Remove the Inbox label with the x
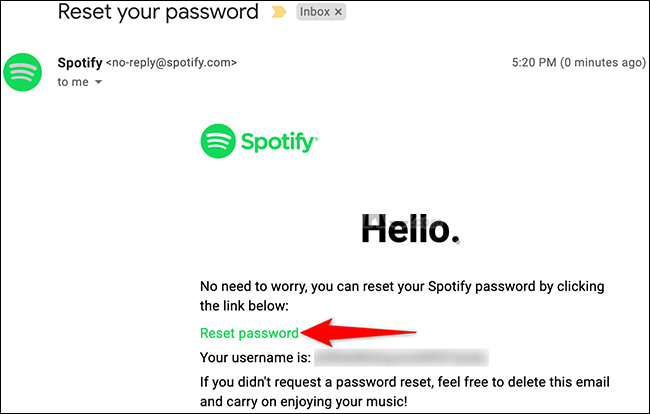Viewport: 650px width, 414px height. coord(338,12)
